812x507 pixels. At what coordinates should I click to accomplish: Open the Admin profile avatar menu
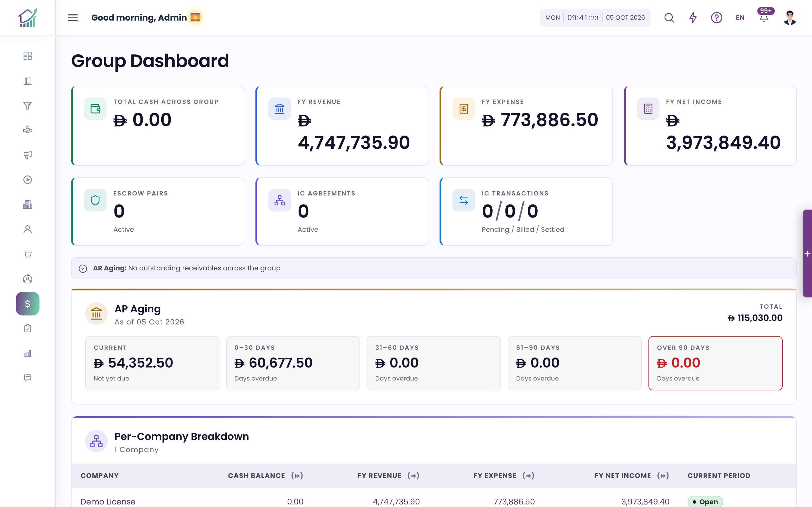[x=790, y=18]
